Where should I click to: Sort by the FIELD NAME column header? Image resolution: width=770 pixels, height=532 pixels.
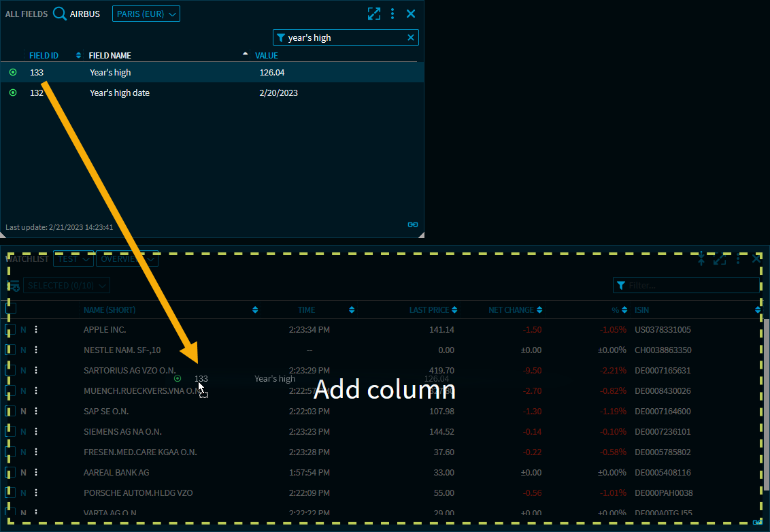click(x=110, y=55)
